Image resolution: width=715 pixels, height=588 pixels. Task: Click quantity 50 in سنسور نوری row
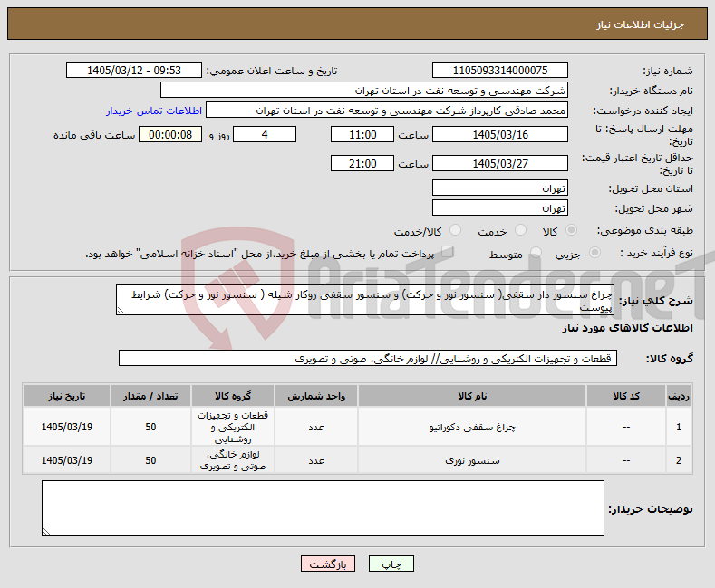[150, 461]
